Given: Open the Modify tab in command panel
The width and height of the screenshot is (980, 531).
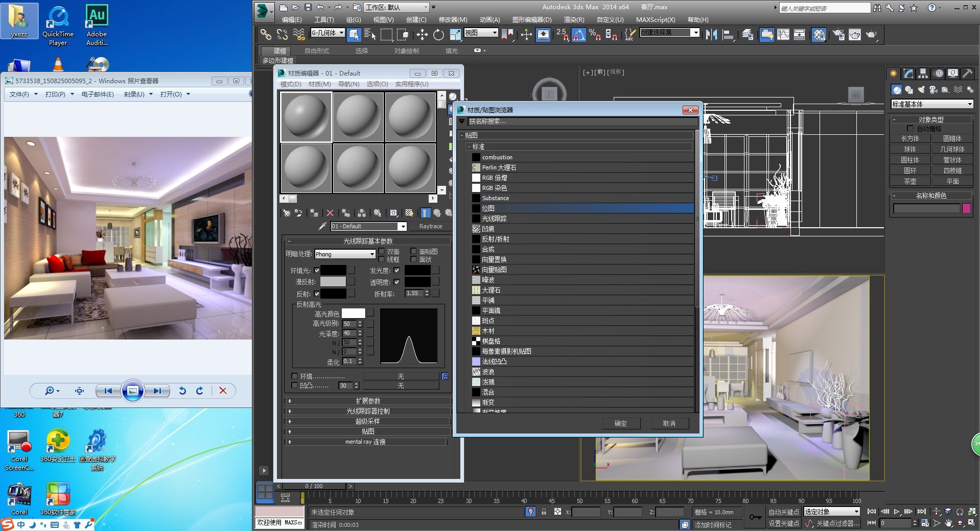Looking at the screenshot, I should [x=908, y=74].
